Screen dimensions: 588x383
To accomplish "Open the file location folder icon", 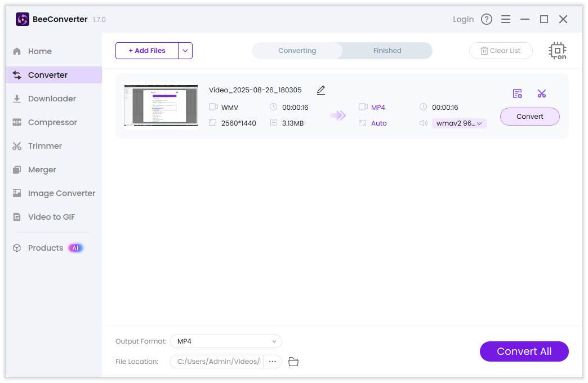I will [293, 362].
